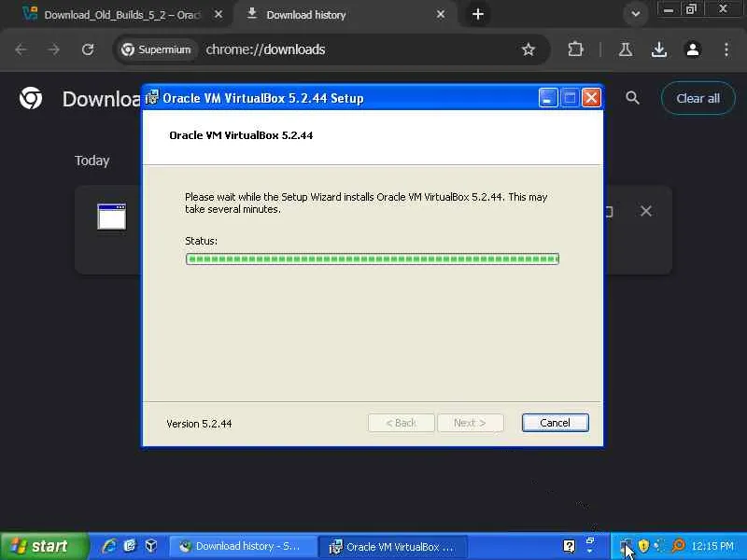747x560 pixels.
Task: Switch to the Download_Old_Builds_5_2 tab
Action: point(121,15)
